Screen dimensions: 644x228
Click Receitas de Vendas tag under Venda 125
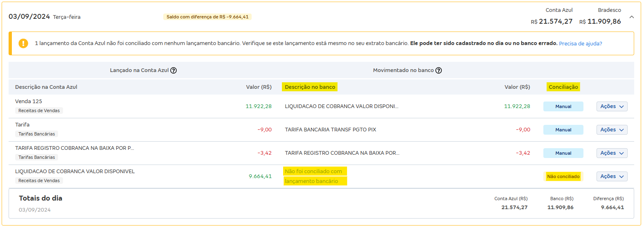click(39, 111)
